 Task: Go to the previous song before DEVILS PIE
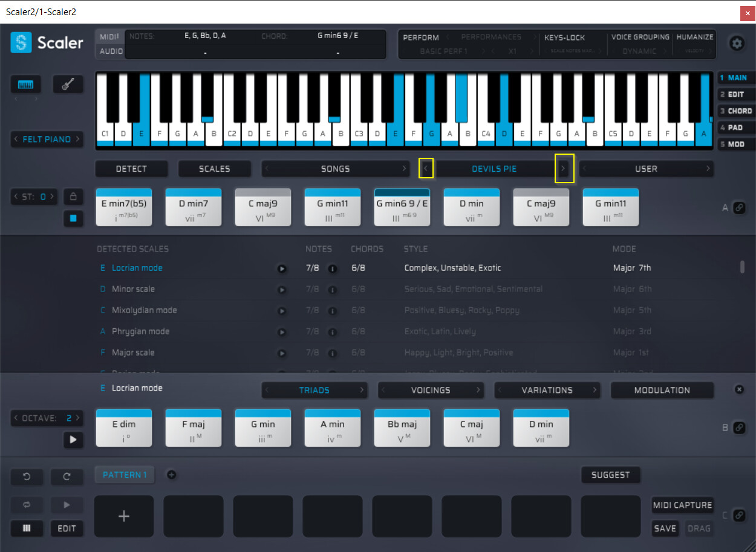coord(426,169)
